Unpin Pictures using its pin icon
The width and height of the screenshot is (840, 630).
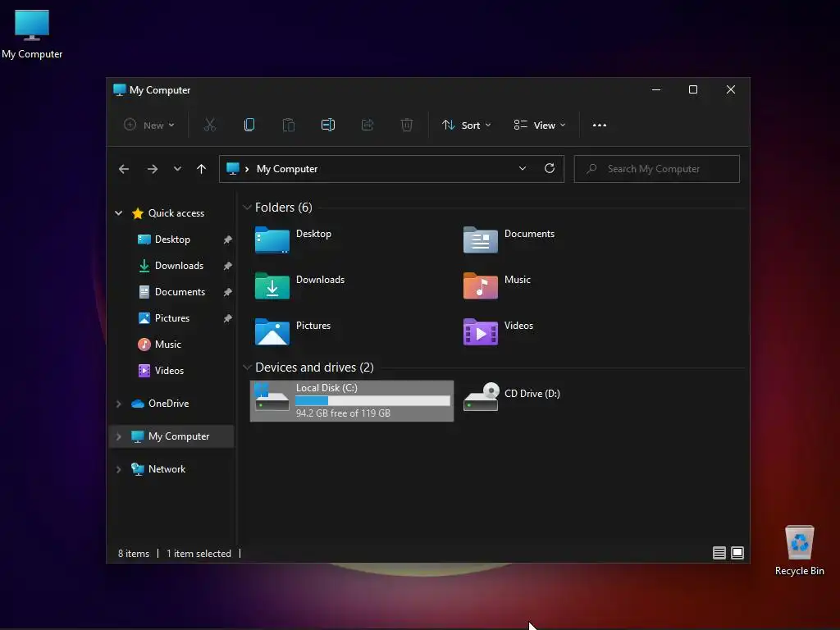click(x=228, y=318)
